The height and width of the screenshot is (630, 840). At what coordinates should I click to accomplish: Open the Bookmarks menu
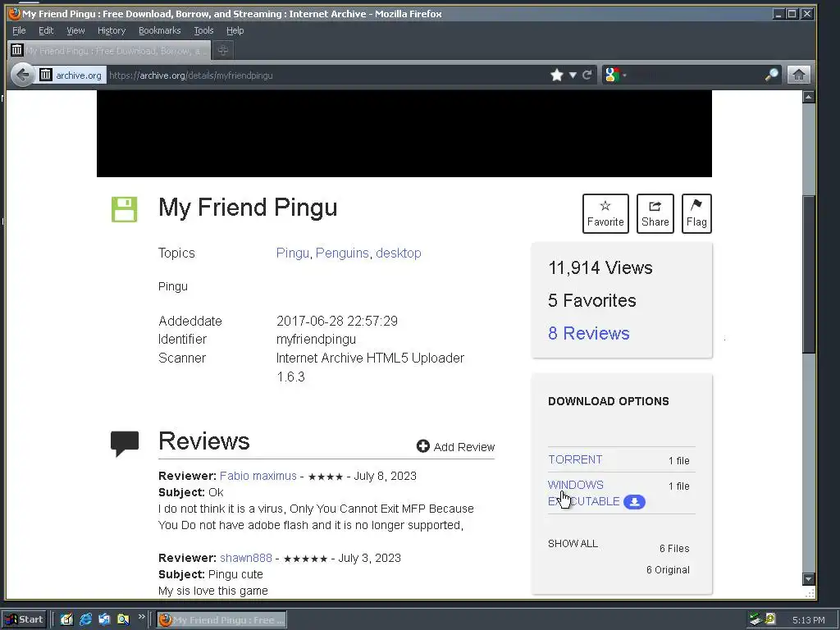click(x=160, y=30)
